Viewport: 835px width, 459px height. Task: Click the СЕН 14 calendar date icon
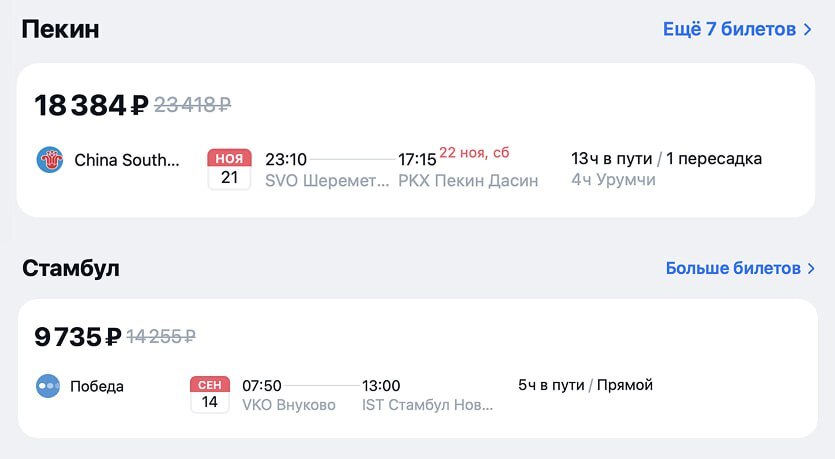click(210, 395)
